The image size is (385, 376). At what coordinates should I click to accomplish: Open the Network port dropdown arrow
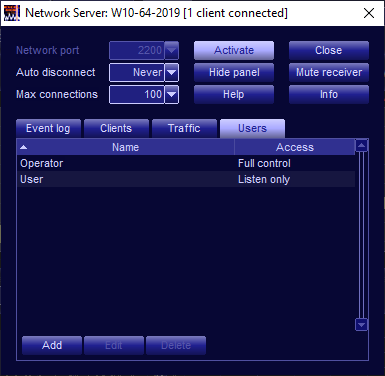[x=171, y=51]
